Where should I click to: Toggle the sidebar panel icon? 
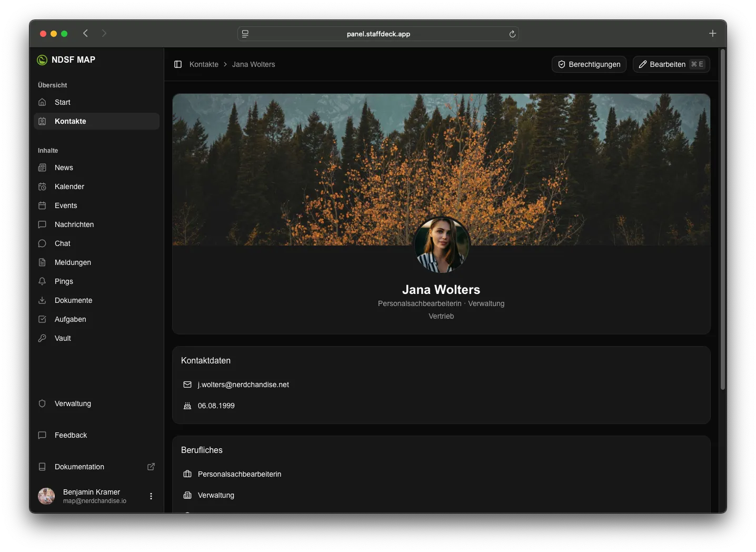(x=178, y=64)
